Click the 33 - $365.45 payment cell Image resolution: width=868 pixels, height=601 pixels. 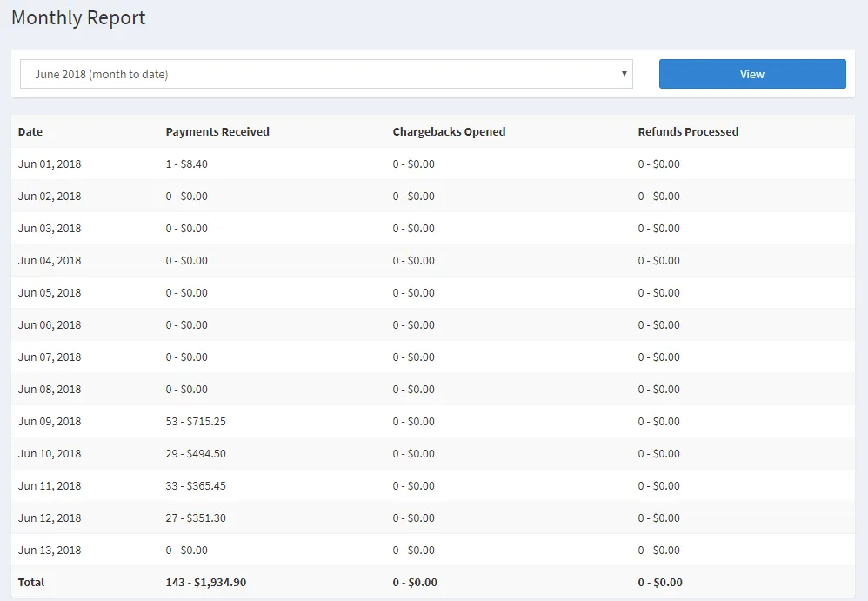196,485
